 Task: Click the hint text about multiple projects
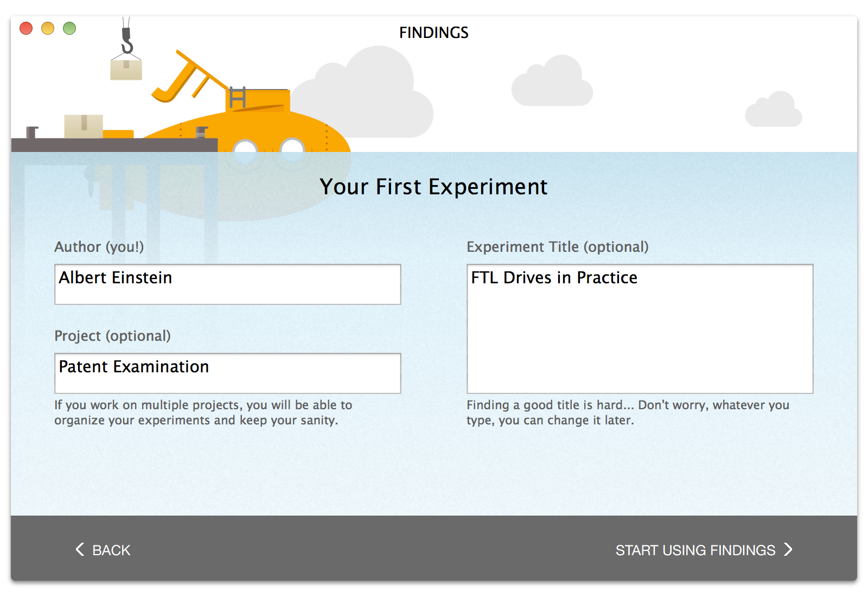click(203, 412)
